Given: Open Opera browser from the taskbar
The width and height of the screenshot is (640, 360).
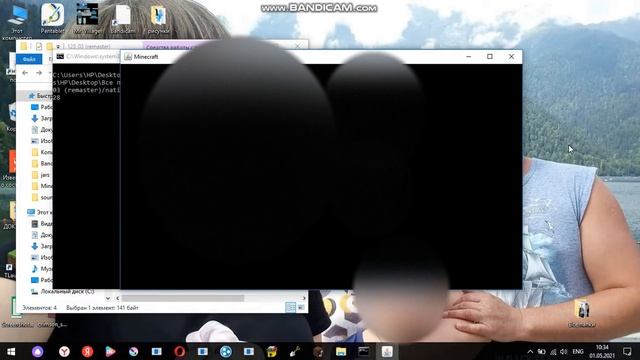Looking at the screenshot, I should pyautogui.click(x=180, y=351).
